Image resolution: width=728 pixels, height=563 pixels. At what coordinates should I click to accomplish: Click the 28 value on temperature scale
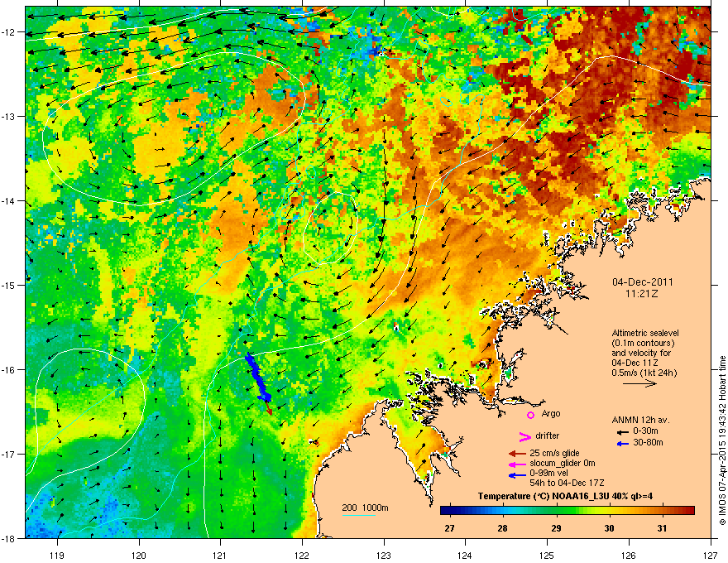pyautogui.click(x=502, y=528)
